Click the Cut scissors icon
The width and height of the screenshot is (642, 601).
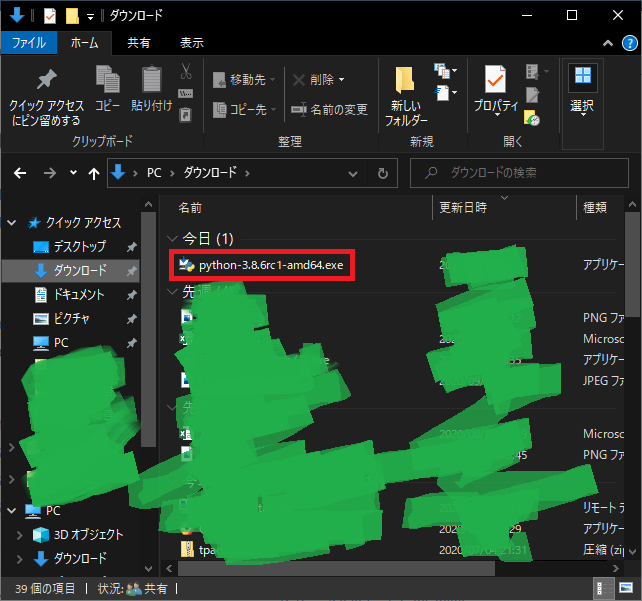186,71
